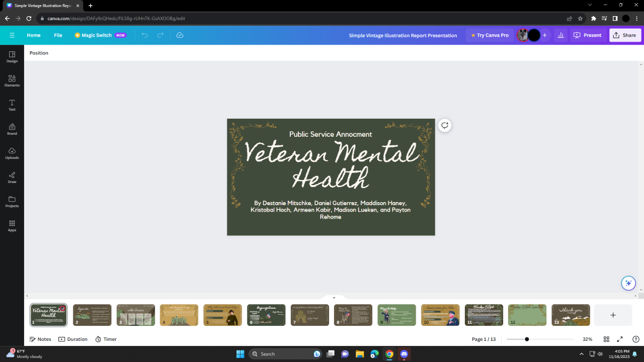Open the help question mark

click(x=636, y=339)
